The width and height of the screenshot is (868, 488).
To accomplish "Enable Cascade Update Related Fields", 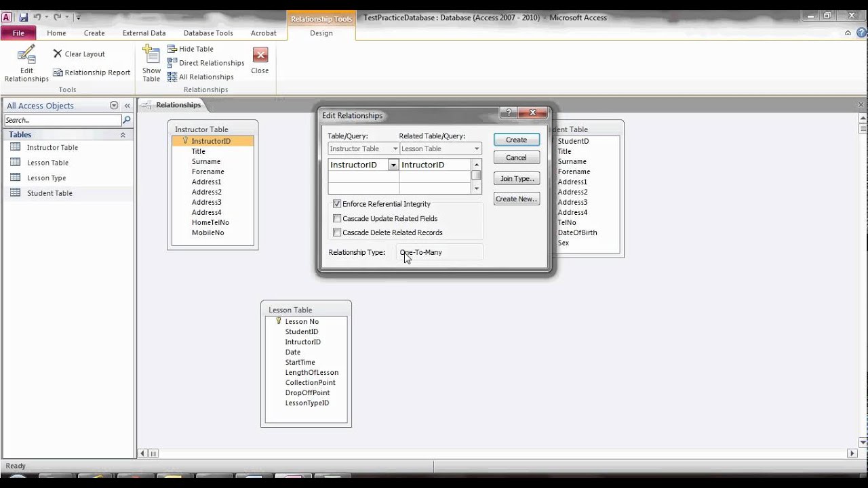I will (x=337, y=218).
